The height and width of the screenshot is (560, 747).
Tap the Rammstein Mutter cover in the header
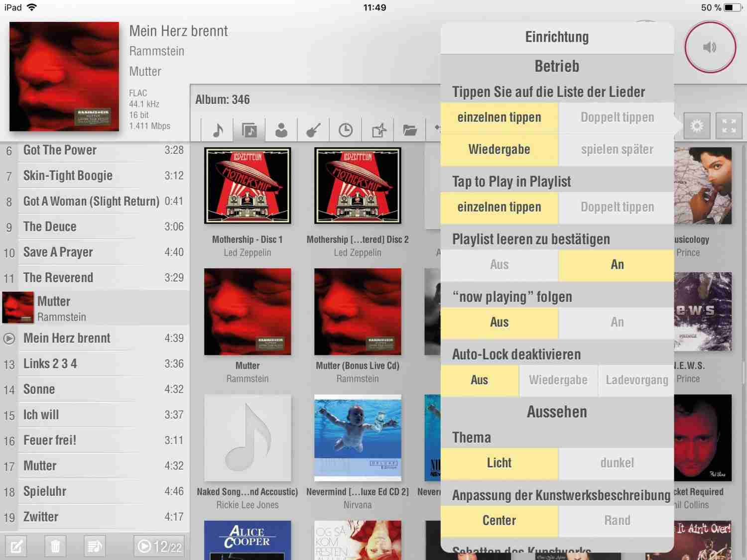(x=64, y=77)
